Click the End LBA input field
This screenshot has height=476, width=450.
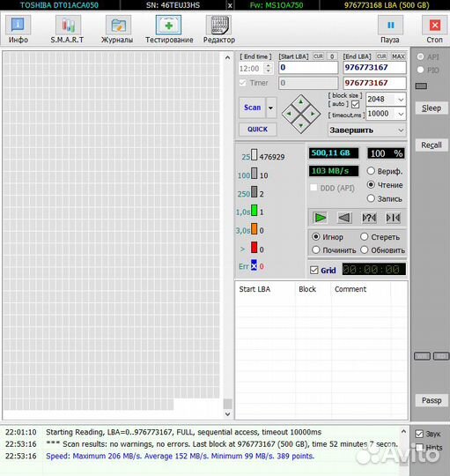tap(374, 67)
